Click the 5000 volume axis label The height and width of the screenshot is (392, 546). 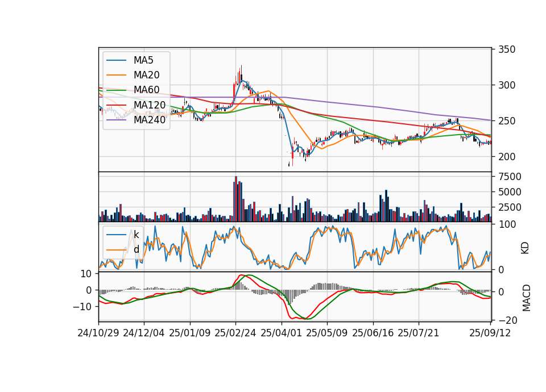click(510, 192)
